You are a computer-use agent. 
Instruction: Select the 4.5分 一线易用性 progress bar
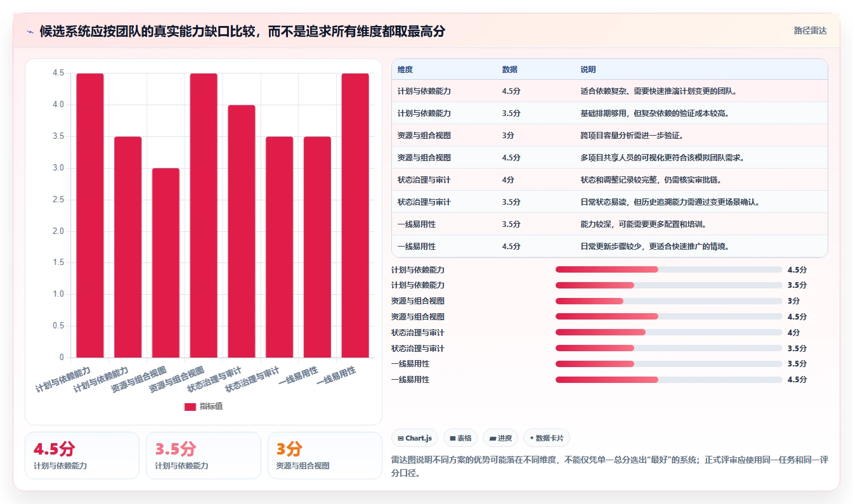click(x=668, y=380)
